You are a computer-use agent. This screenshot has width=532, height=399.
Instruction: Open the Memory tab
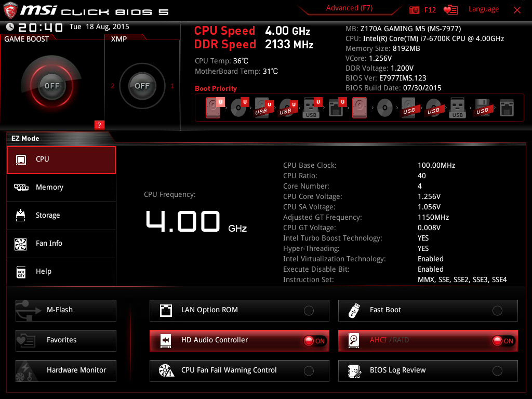coord(61,188)
